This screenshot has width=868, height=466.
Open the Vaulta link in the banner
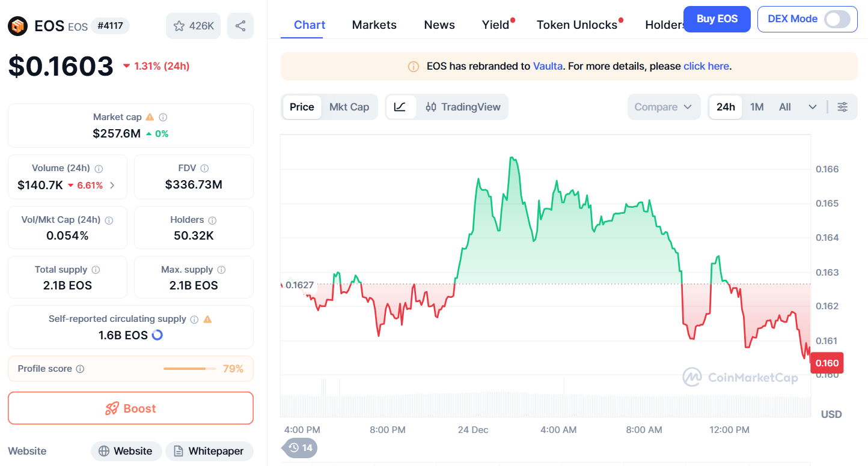click(548, 66)
